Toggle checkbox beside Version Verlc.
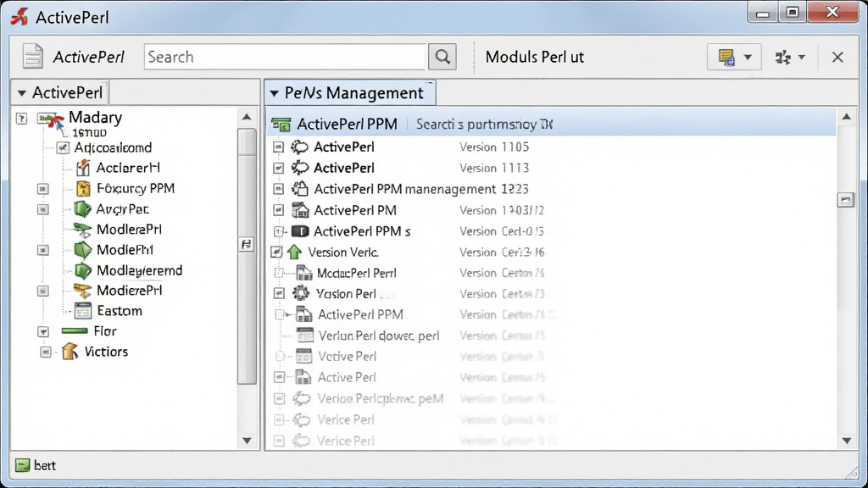 tap(276, 252)
